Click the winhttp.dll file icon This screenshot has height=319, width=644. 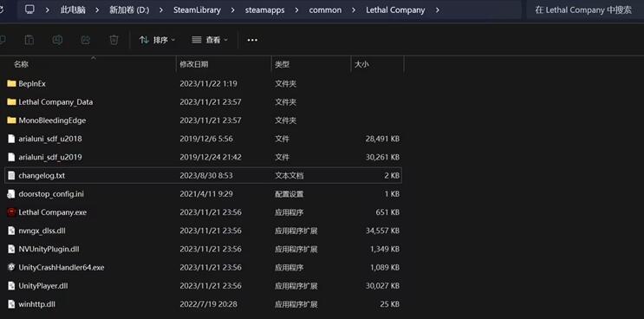pyautogui.click(x=11, y=304)
